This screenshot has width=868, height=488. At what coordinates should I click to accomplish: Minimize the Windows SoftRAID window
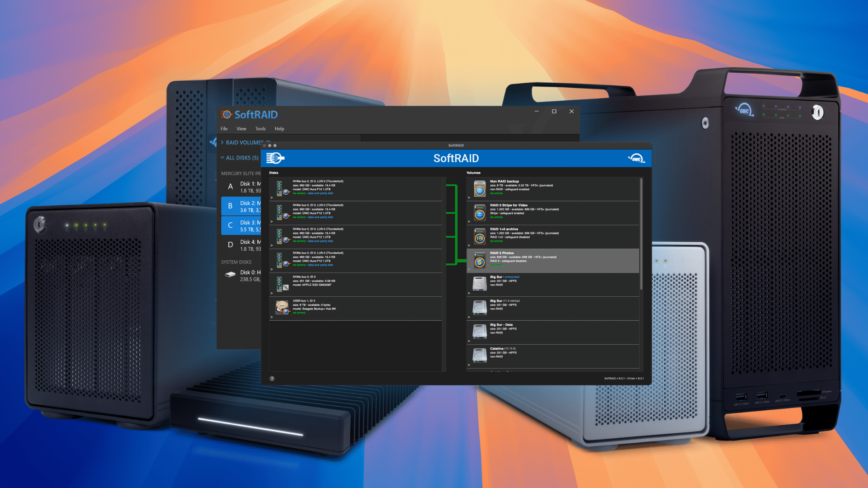pyautogui.click(x=537, y=111)
